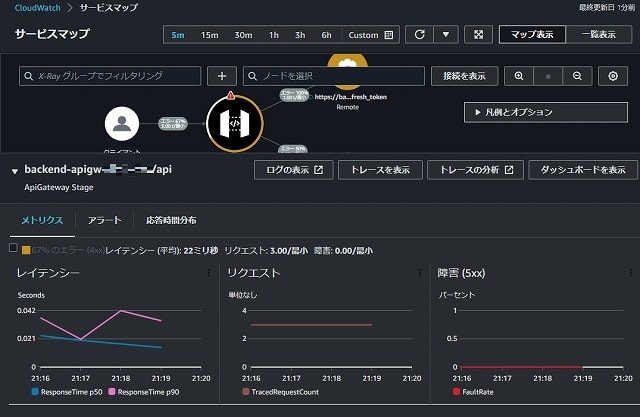Image resolution: width=640 pixels, height=417 pixels.
Task: Toggle FaultRate legend entry
Action: (473, 392)
